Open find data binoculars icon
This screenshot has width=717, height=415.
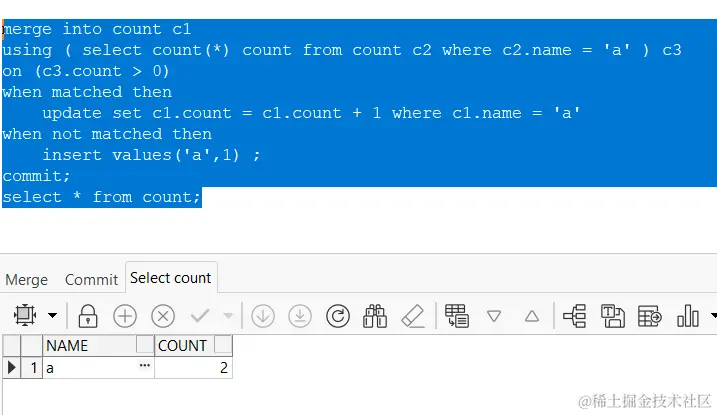[375, 316]
